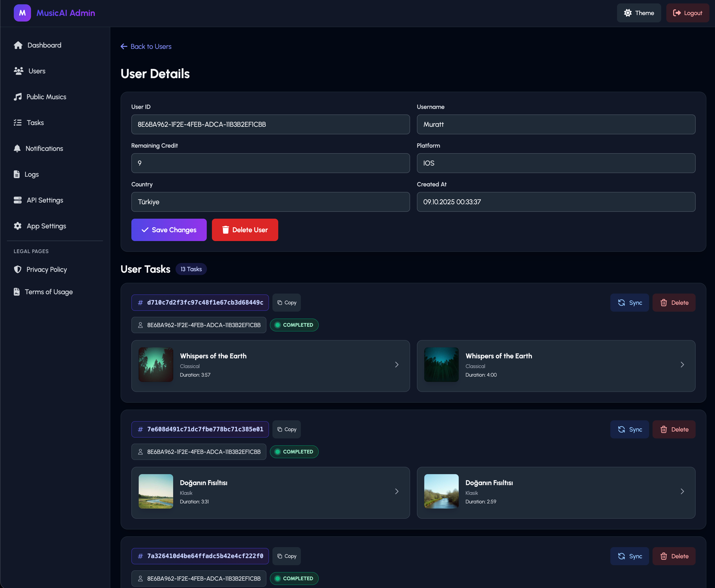Click user ID chip under task d710c7d2
715x588 pixels.
coord(199,325)
